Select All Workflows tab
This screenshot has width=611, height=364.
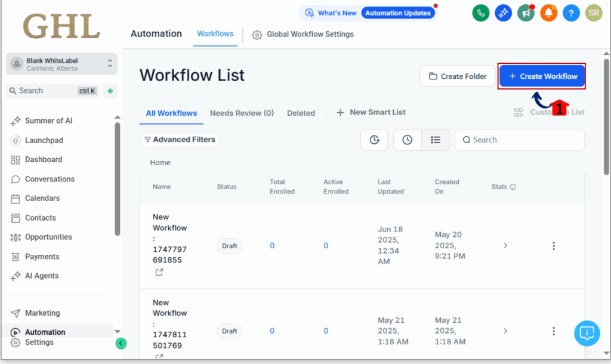coord(171,113)
